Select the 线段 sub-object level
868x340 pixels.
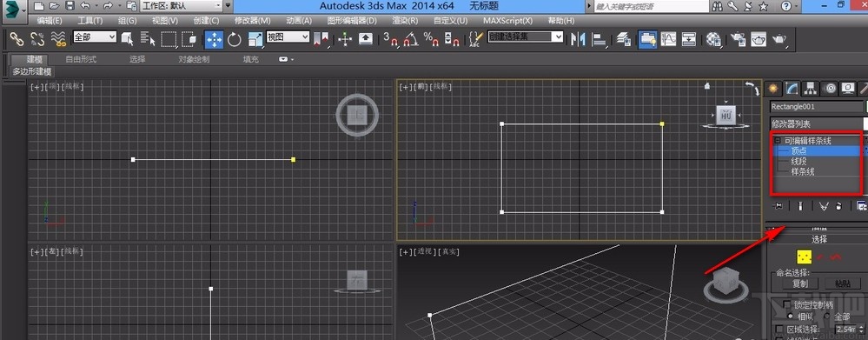(x=798, y=161)
